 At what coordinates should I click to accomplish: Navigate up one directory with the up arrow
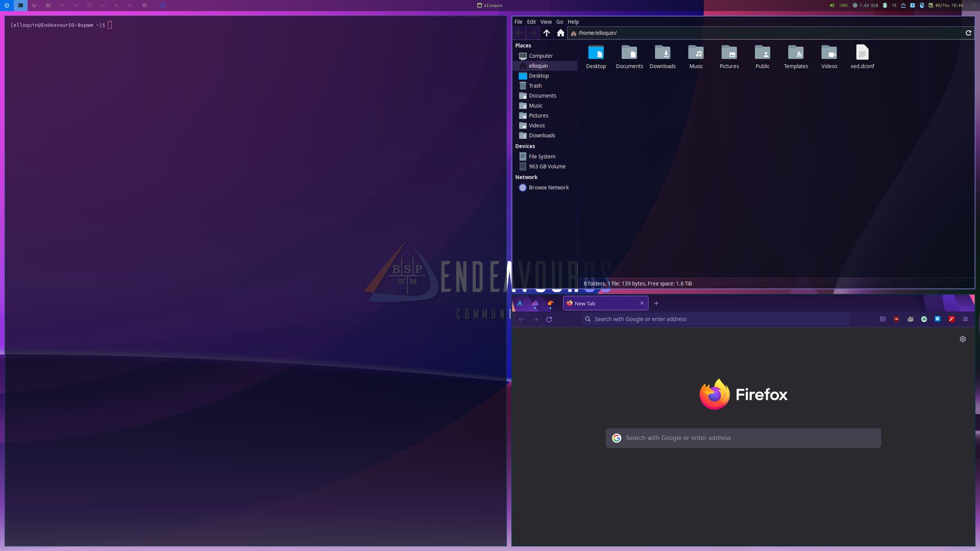(546, 33)
